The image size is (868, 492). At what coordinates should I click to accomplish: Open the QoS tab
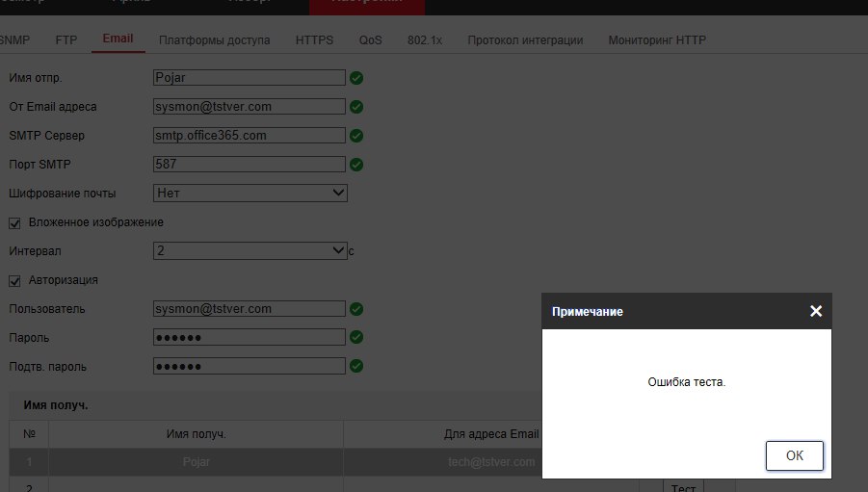[x=370, y=39]
